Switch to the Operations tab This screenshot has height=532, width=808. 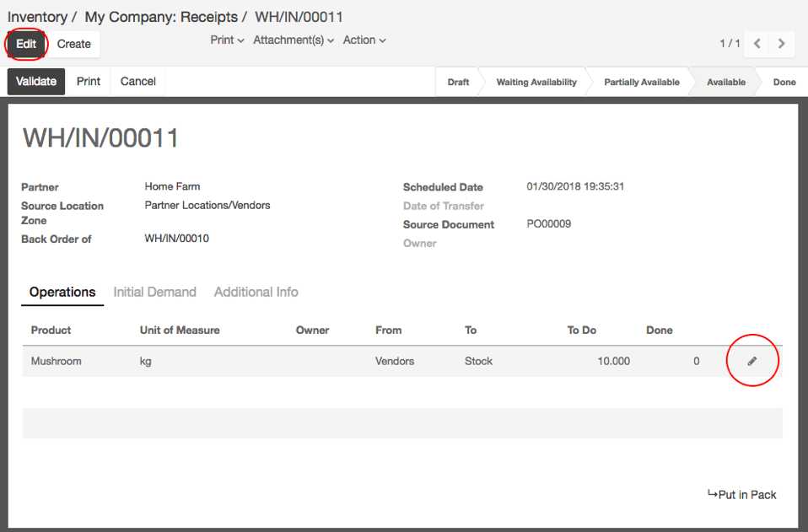pyautogui.click(x=62, y=292)
